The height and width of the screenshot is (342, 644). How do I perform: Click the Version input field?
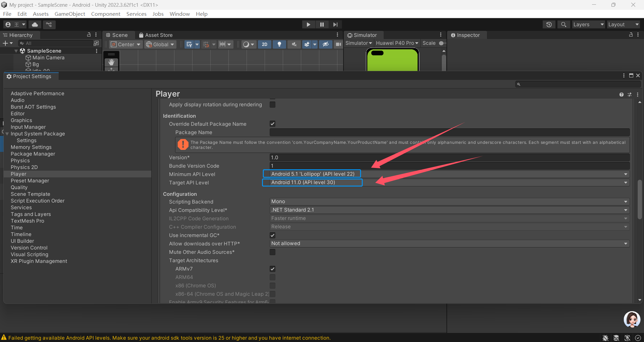[x=449, y=158]
